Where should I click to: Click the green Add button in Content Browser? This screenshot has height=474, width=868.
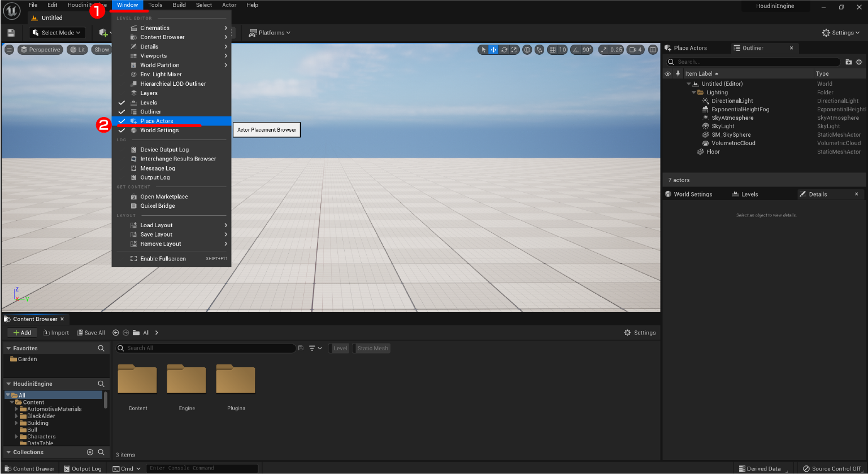click(x=22, y=332)
